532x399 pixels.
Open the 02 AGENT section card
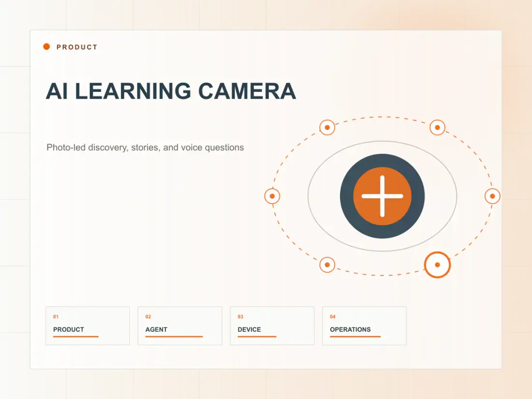tap(180, 325)
